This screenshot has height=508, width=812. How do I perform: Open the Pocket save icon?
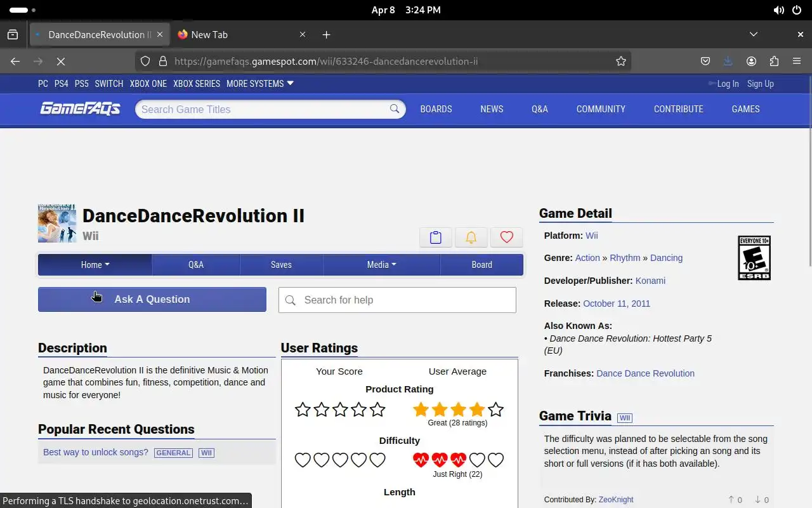coord(705,61)
